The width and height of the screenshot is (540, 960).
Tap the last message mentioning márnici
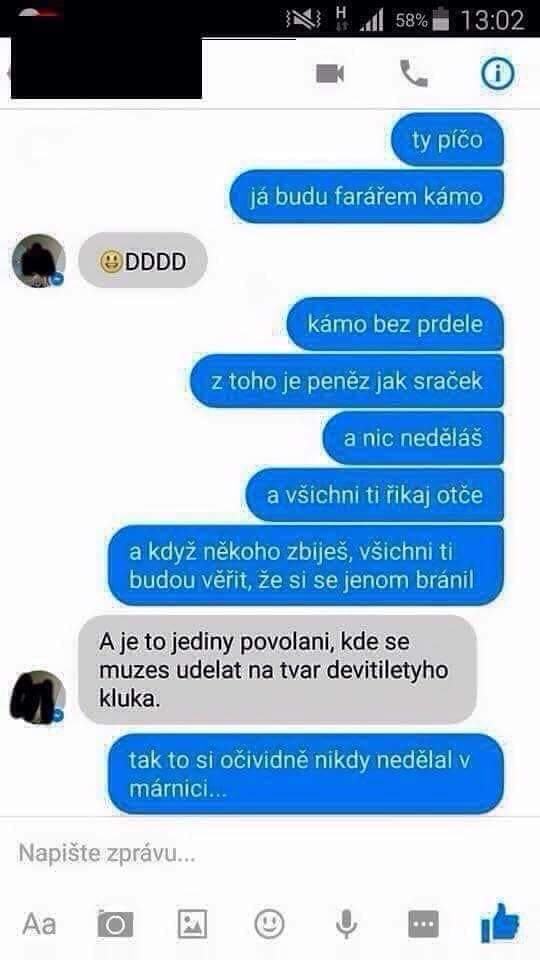tap(306, 774)
